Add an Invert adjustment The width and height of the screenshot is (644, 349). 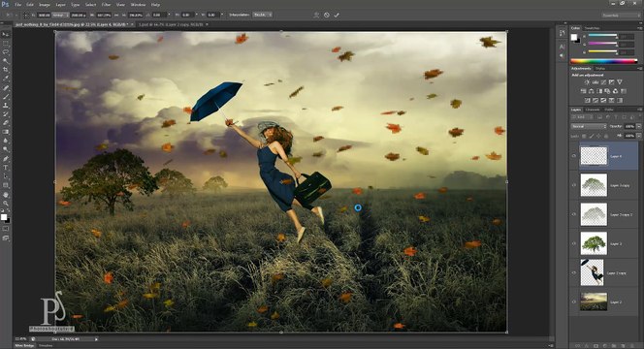[x=588, y=100]
